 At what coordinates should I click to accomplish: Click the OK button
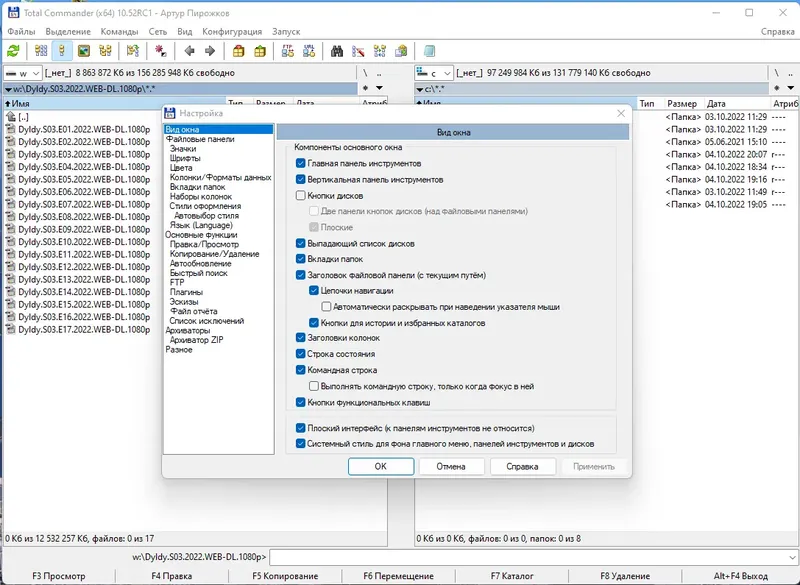[381, 466]
